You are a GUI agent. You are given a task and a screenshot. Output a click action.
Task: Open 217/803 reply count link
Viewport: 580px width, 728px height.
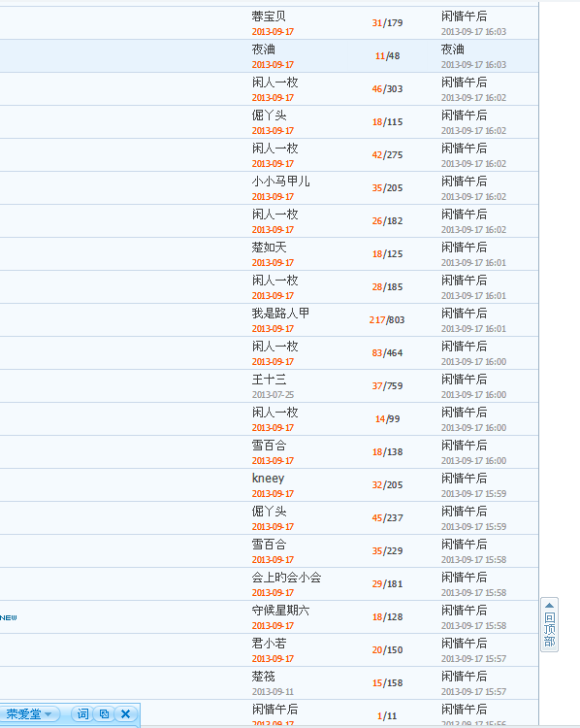[x=387, y=320]
